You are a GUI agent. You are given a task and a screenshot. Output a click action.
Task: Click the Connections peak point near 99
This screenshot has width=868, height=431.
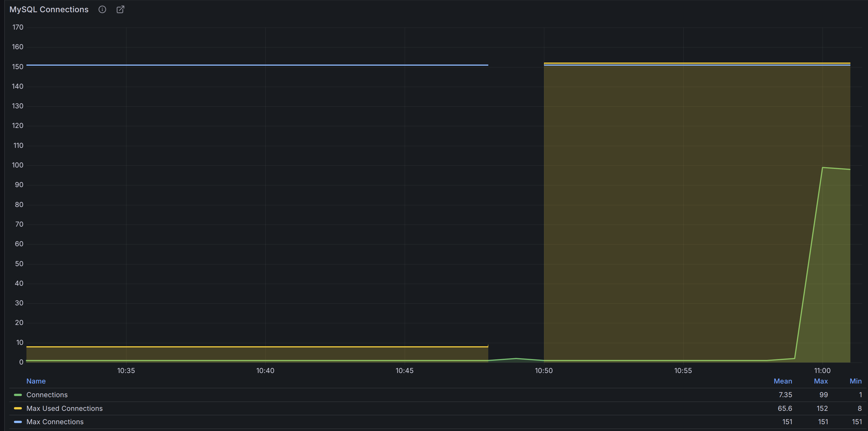[x=823, y=167]
